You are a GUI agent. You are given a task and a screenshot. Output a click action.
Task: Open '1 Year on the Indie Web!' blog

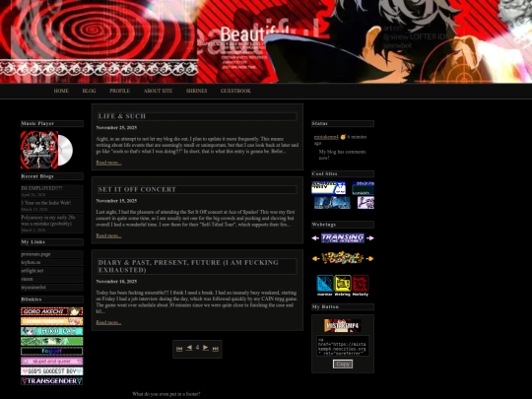[x=46, y=203]
